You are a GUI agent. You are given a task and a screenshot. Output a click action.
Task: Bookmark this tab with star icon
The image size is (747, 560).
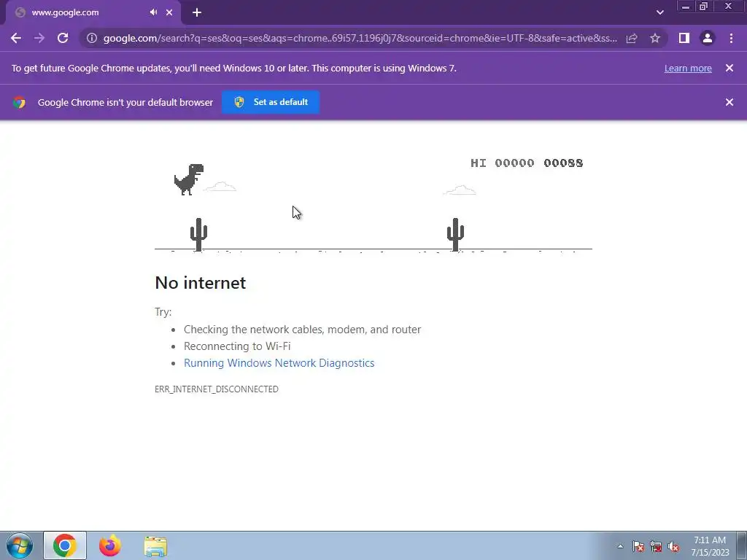tap(655, 38)
